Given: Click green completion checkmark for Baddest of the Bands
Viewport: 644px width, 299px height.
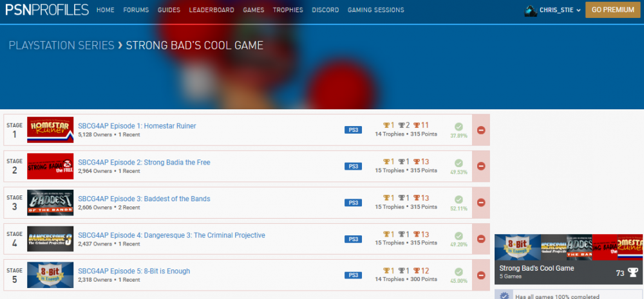Looking at the screenshot, I should tap(459, 199).
